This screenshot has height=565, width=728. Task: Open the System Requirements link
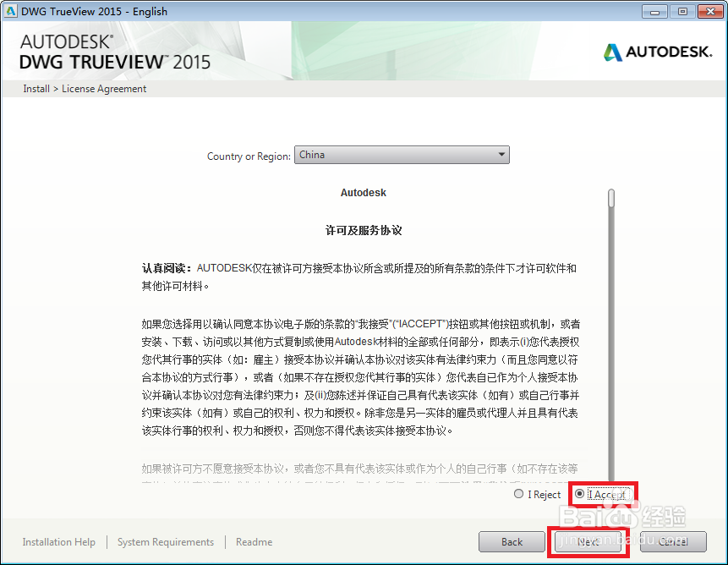pos(166,542)
